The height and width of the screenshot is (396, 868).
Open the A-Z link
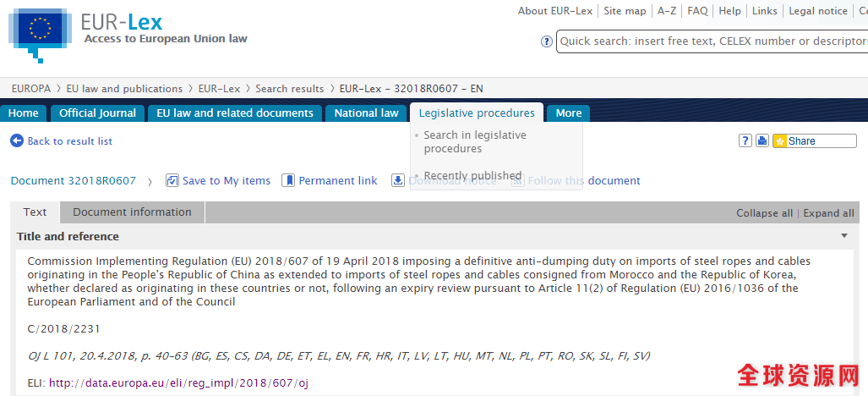pos(667,11)
